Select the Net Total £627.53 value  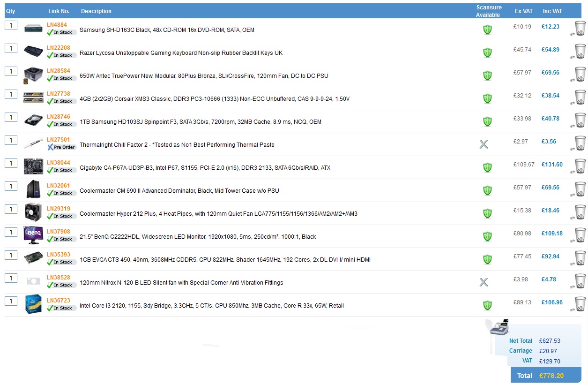point(550,341)
